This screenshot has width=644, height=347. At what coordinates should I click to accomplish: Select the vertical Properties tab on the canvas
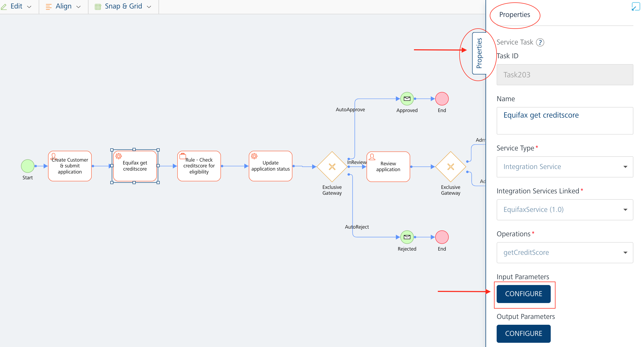click(479, 53)
